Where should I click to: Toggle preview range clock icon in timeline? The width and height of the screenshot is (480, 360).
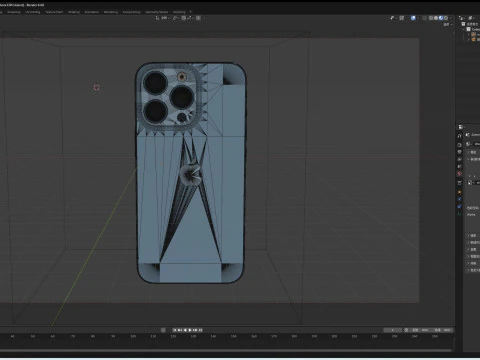[x=406, y=330]
